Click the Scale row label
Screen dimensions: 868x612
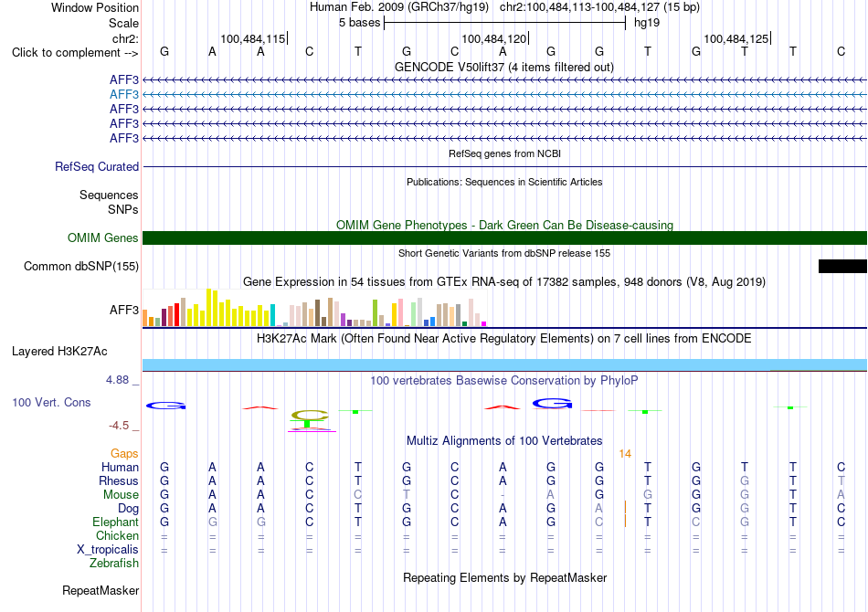click(123, 23)
